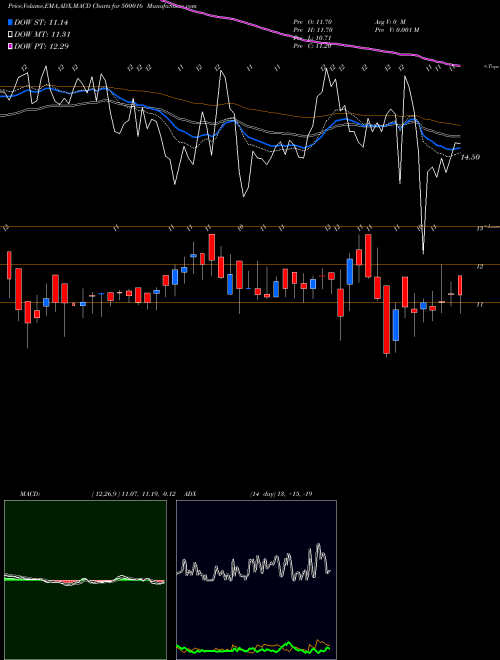Select the 'DOW ST: 11.14' legend label
Viewport: 500px width, 660px height.
pyautogui.click(x=41, y=23)
